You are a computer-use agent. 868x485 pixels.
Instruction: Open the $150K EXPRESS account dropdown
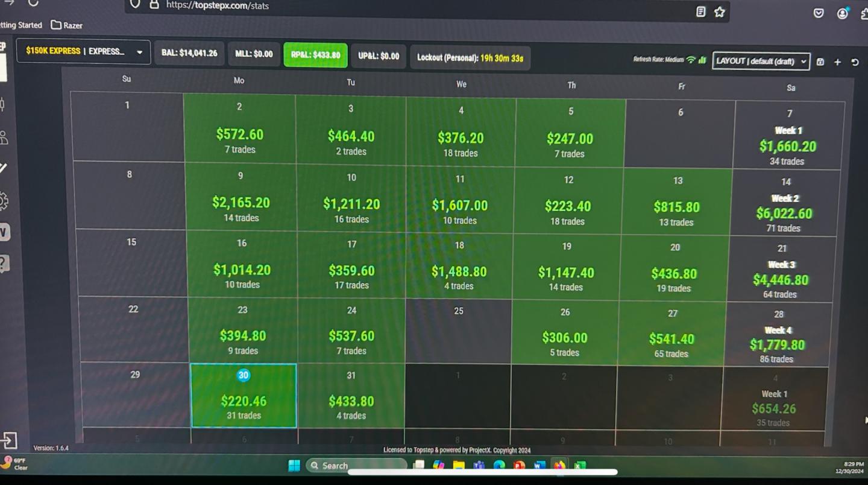click(x=83, y=52)
